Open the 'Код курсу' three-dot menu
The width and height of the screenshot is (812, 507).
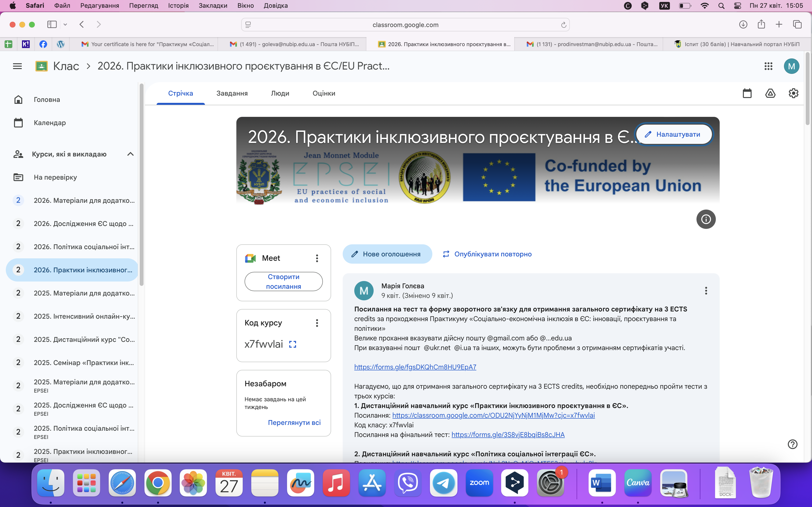(317, 323)
